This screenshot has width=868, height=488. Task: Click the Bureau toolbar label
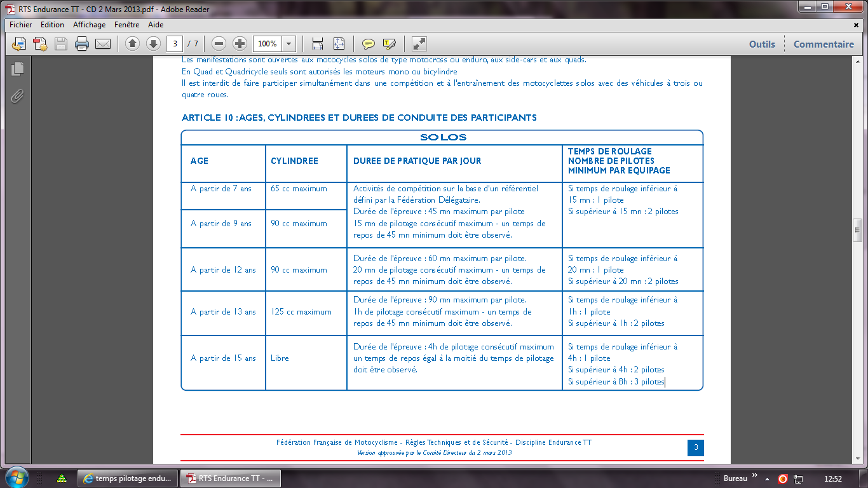(735, 478)
